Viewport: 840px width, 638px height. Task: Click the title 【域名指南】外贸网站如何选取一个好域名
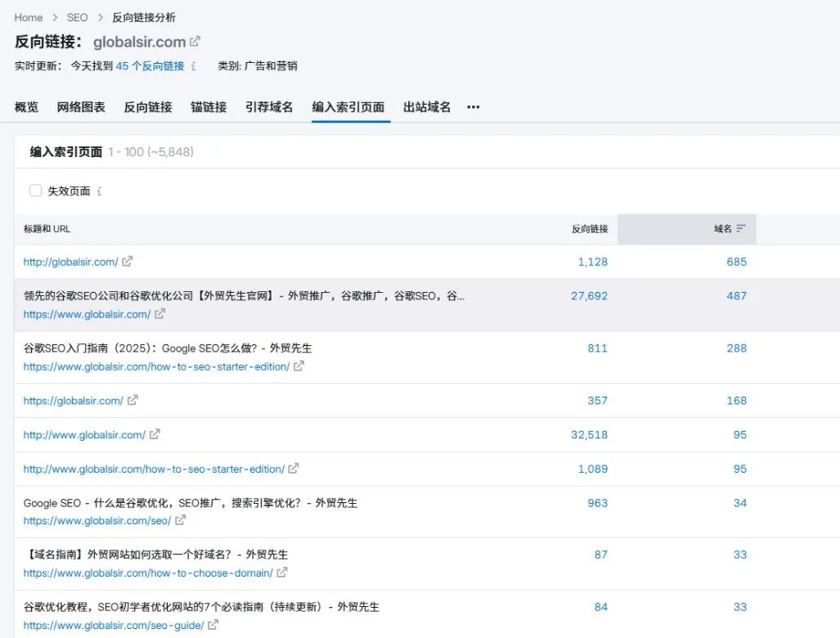tap(156, 555)
